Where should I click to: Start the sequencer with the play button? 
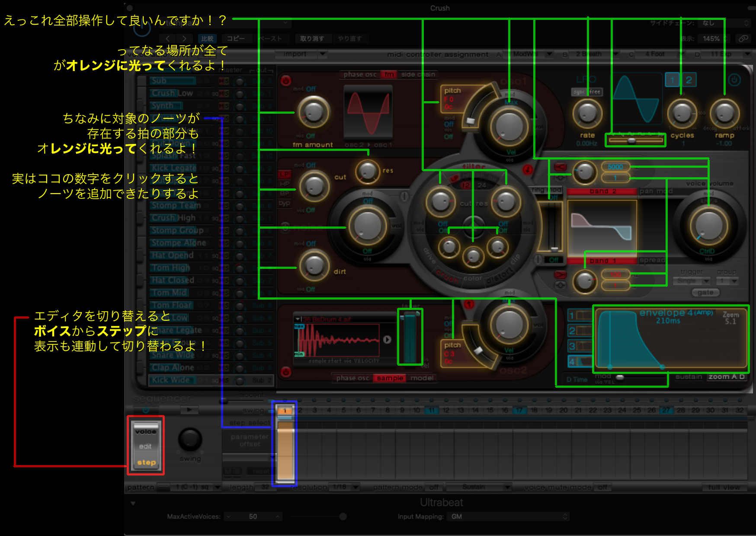[189, 409]
